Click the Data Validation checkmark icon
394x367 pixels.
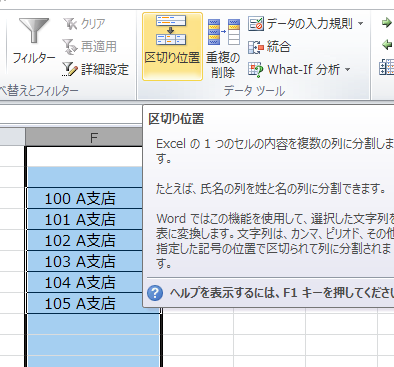click(256, 24)
